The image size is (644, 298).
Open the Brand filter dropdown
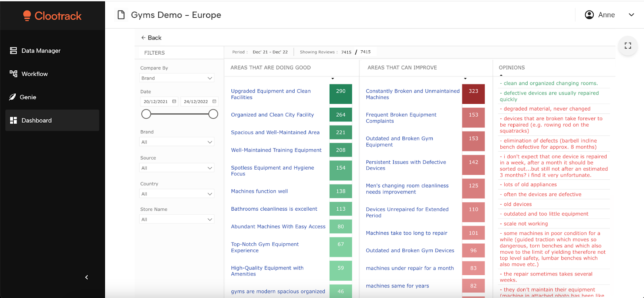pyautogui.click(x=177, y=142)
